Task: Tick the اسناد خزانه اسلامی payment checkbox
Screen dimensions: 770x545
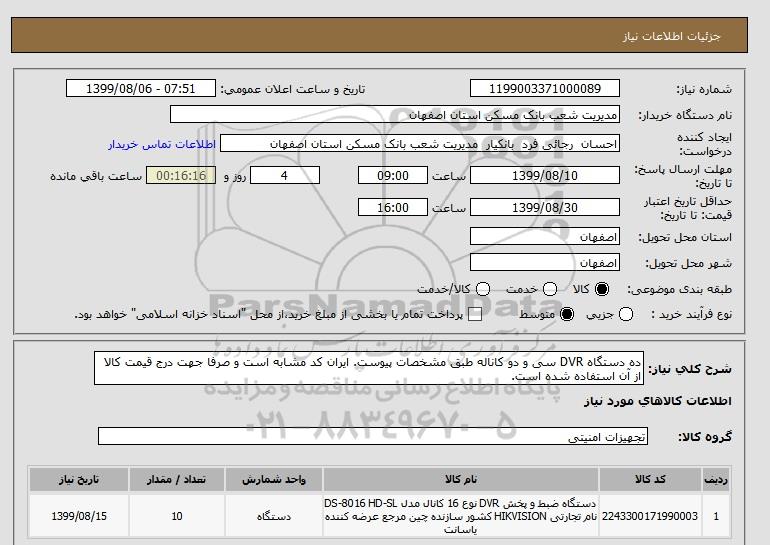Action: tap(475, 315)
